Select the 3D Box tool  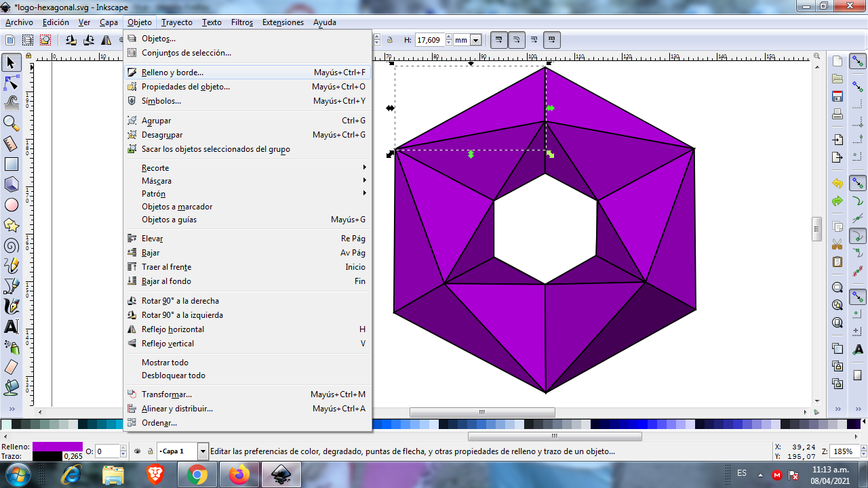pyautogui.click(x=11, y=184)
